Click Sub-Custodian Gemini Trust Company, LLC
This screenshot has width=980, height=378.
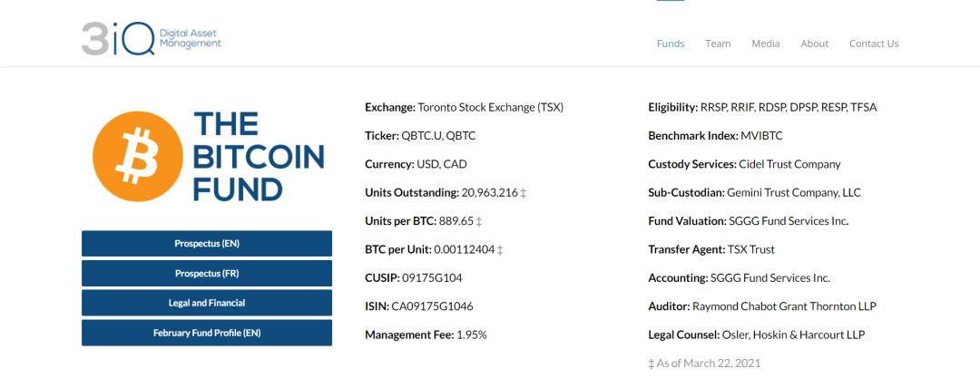754,192
